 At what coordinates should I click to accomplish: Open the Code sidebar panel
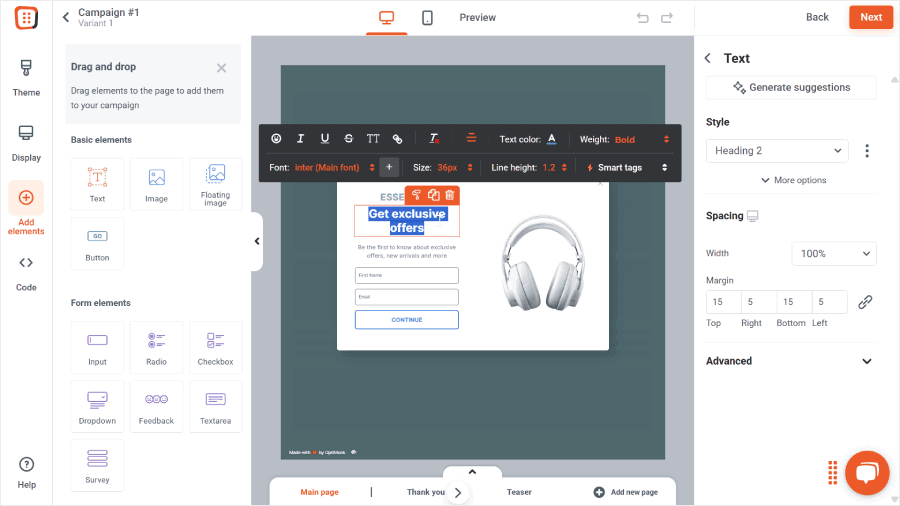[x=26, y=274]
